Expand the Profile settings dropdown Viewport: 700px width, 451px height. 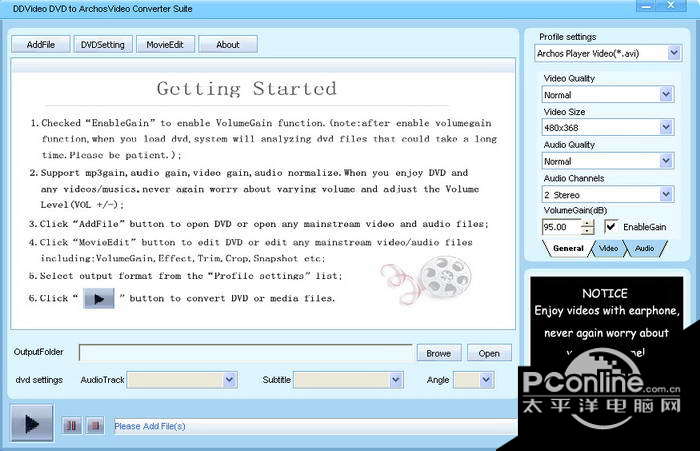tap(674, 54)
